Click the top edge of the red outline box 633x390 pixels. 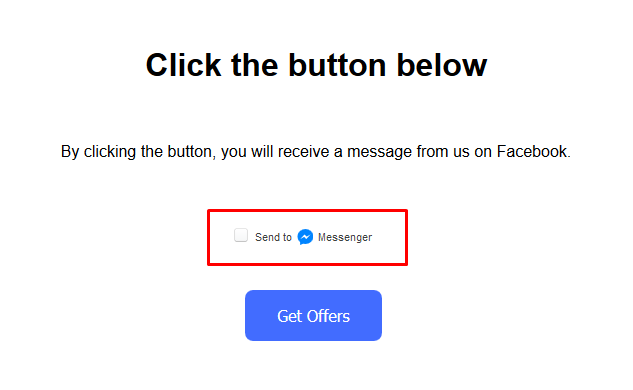click(307, 210)
